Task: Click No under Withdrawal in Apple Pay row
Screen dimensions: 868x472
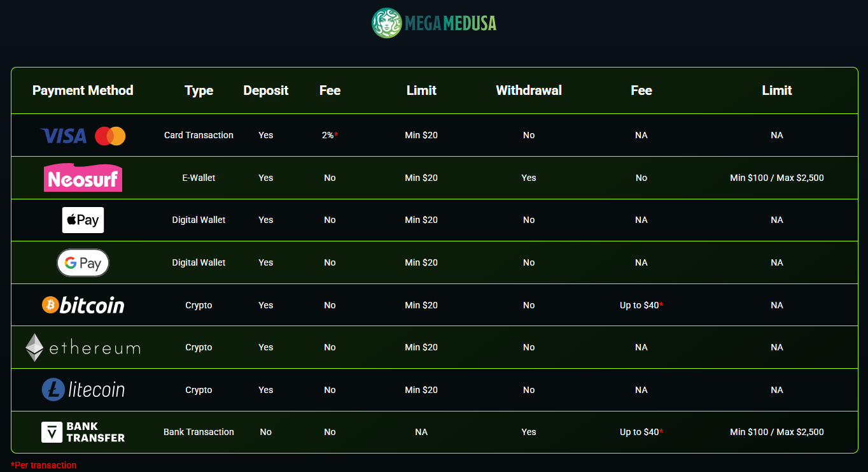Action: coord(529,220)
